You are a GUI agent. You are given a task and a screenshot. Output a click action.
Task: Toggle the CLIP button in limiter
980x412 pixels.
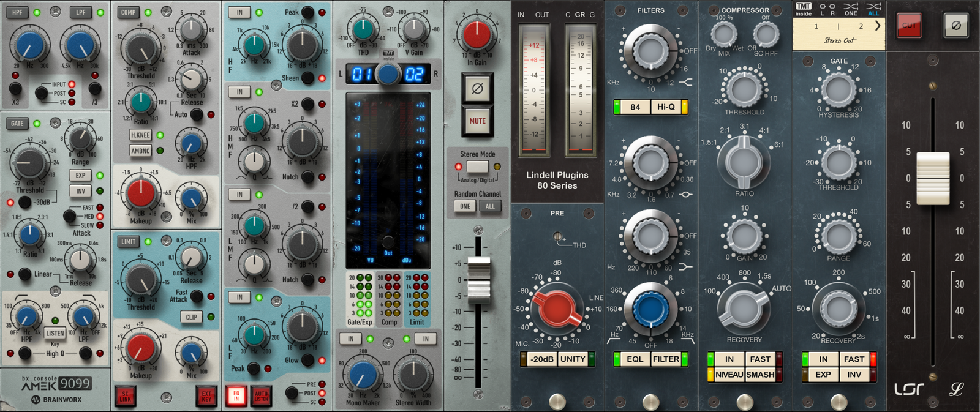click(192, 317)
